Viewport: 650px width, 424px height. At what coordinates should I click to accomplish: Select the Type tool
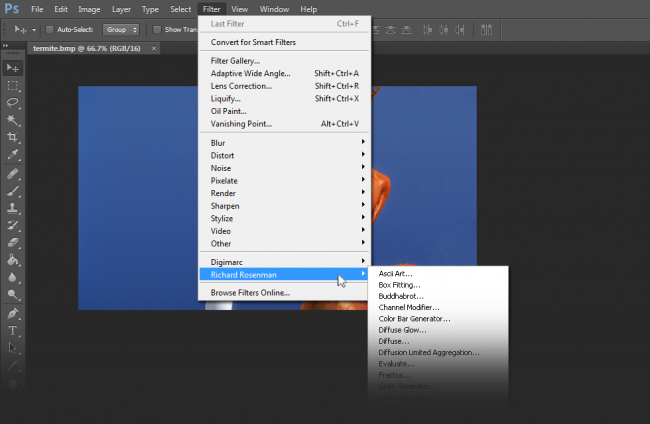(x=12, y=331)
